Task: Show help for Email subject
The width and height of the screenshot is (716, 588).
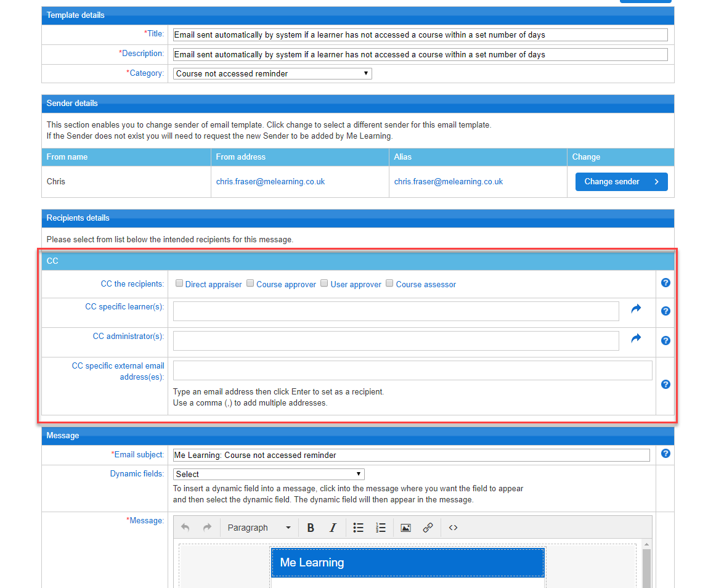Action: [x=665, y=454]
